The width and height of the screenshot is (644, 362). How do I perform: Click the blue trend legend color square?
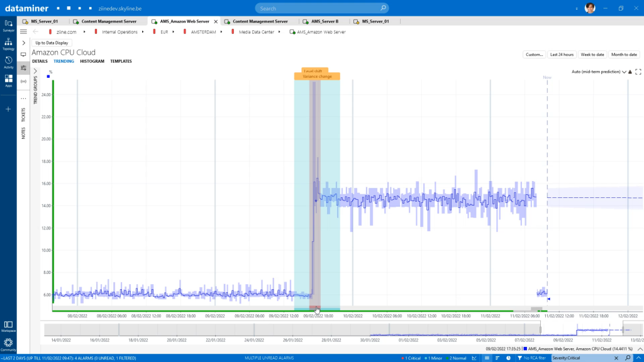48,76
